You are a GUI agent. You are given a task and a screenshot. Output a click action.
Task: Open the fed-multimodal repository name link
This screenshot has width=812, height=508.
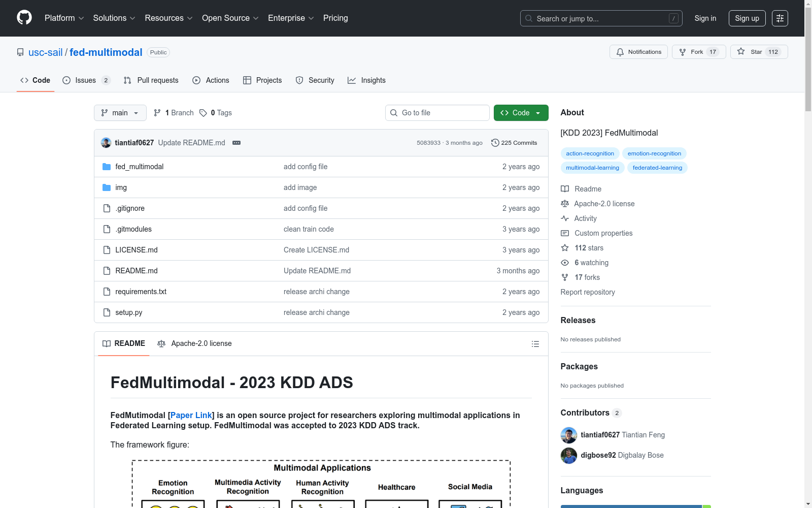tap(106, 52)
